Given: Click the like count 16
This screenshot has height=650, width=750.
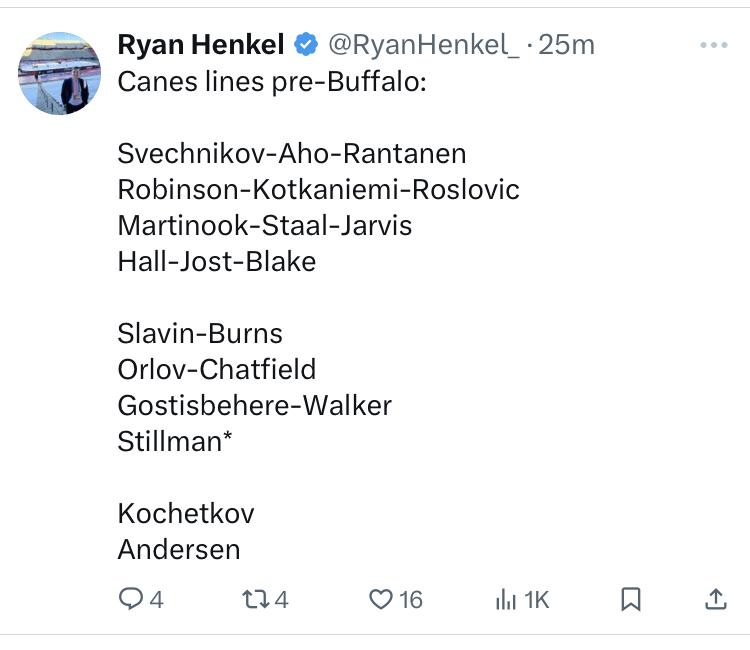Looking at the screenshot, I should tap(411, 600).
